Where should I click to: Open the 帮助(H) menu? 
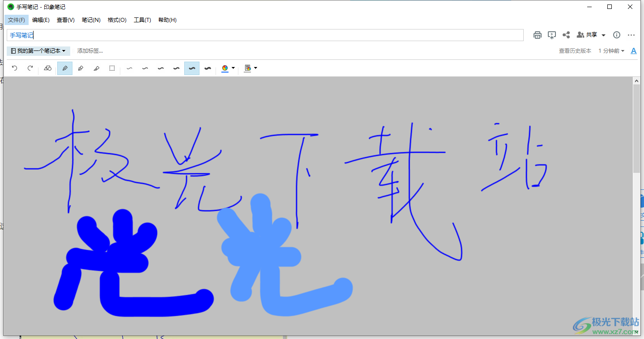point(168,20)
